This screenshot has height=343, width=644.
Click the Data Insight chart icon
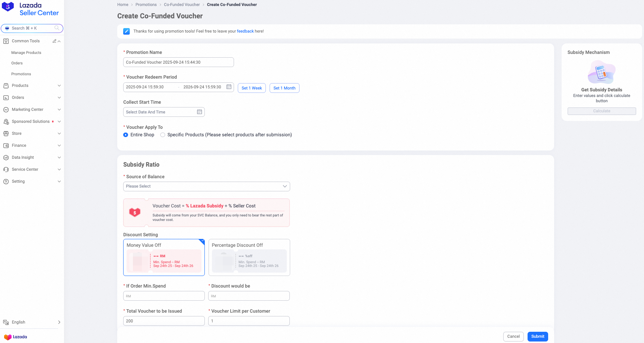pyautogui.click(x=6, y=158)
